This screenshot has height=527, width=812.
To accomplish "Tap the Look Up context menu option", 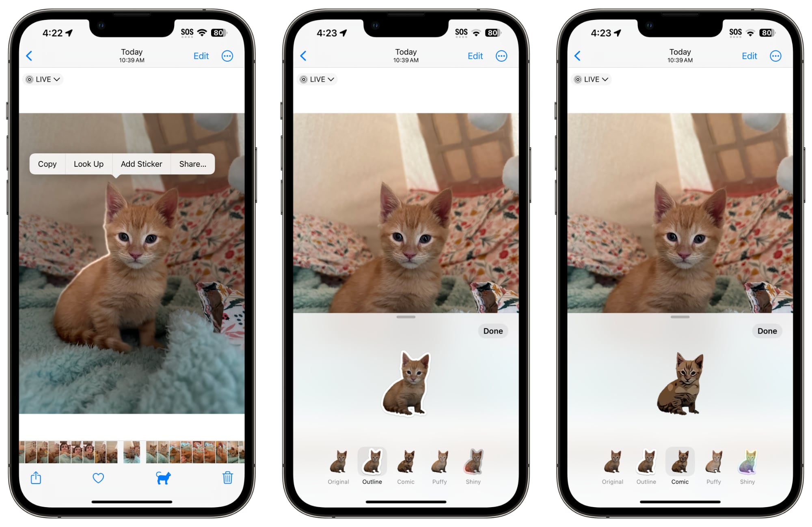I will coord(88,164).
